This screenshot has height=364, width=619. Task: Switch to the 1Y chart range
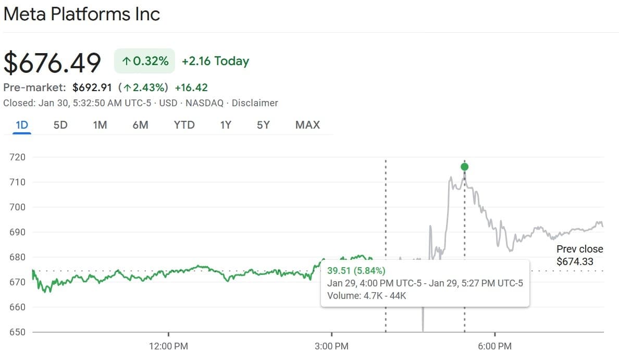coord(225,125)
